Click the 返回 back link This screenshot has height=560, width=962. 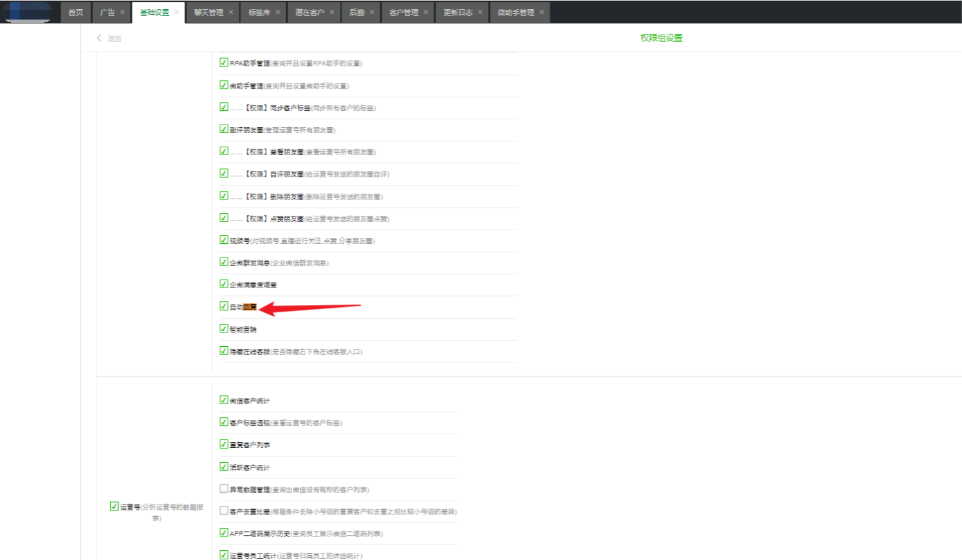point(114,38)
